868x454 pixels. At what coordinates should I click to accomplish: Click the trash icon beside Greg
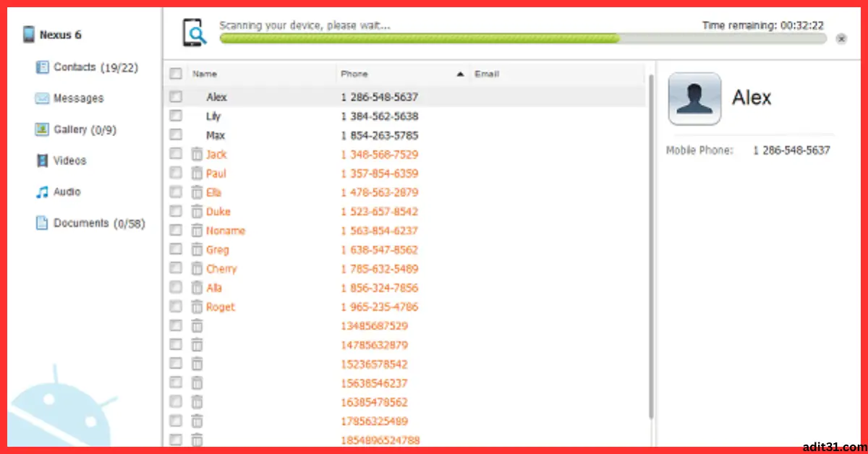197,249
